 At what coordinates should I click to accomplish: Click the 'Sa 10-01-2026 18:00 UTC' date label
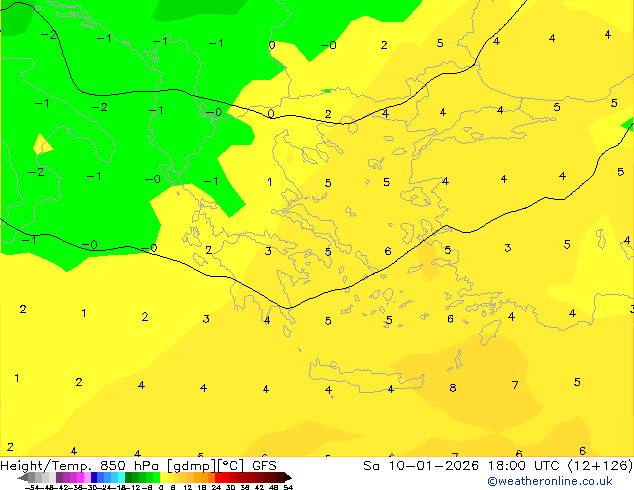463,466
